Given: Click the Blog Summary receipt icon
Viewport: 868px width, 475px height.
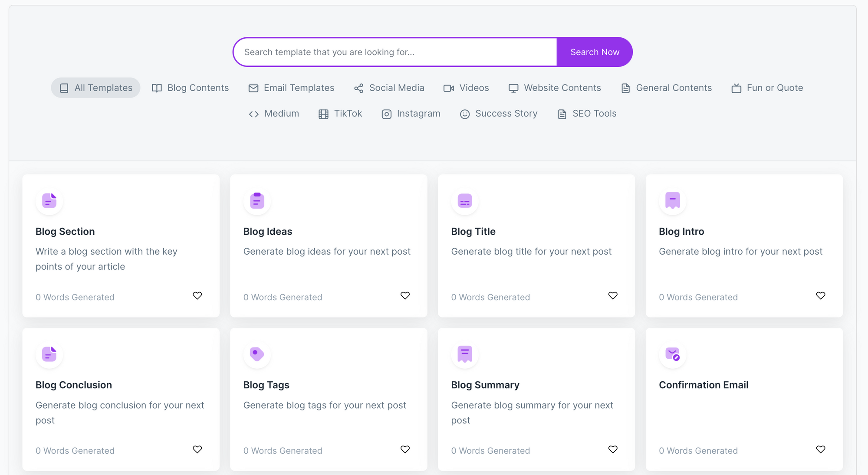Looking at the screenshot, I should tap(465, 354).
